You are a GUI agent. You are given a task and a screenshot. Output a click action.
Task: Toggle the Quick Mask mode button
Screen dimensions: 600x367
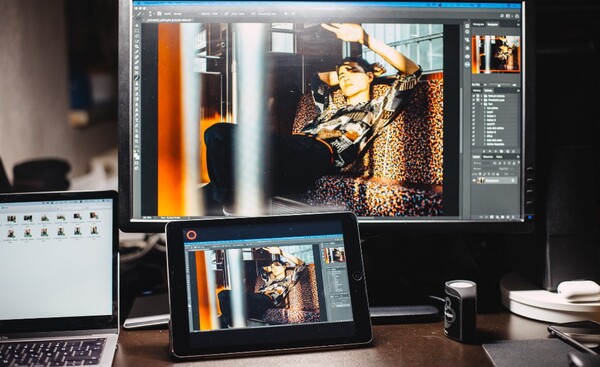click(x=137, y=163)
